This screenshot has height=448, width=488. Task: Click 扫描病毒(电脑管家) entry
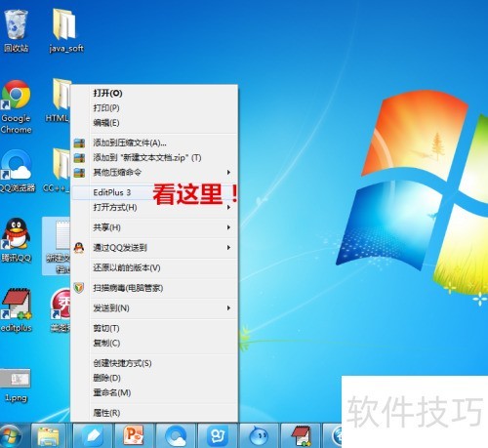(154, 288)
